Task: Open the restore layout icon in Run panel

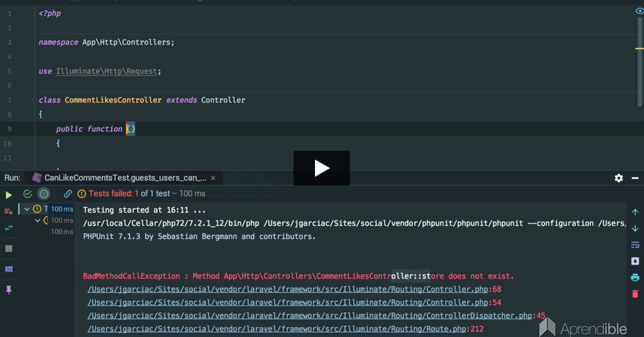Action: click(9, 269)
